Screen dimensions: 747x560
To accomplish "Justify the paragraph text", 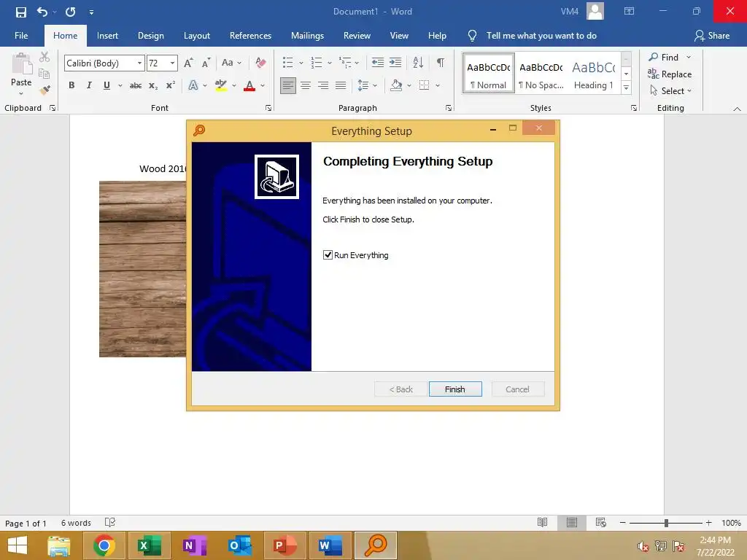I will tap(341, 86).
